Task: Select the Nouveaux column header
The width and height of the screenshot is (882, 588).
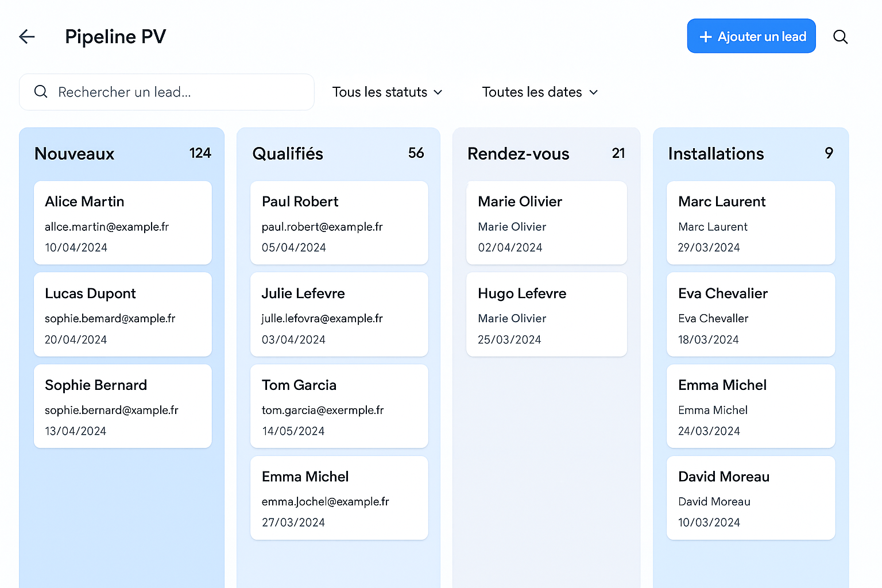Action: [75, 154]
